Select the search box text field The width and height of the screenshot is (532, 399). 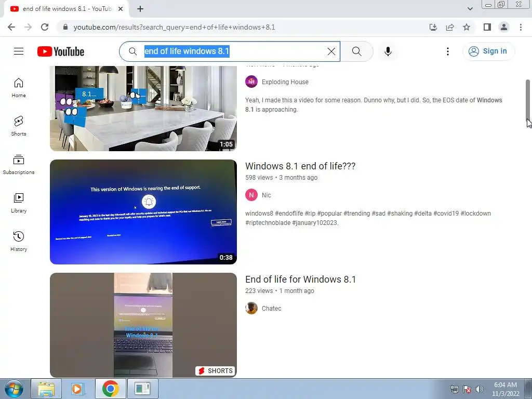(230, 51)
